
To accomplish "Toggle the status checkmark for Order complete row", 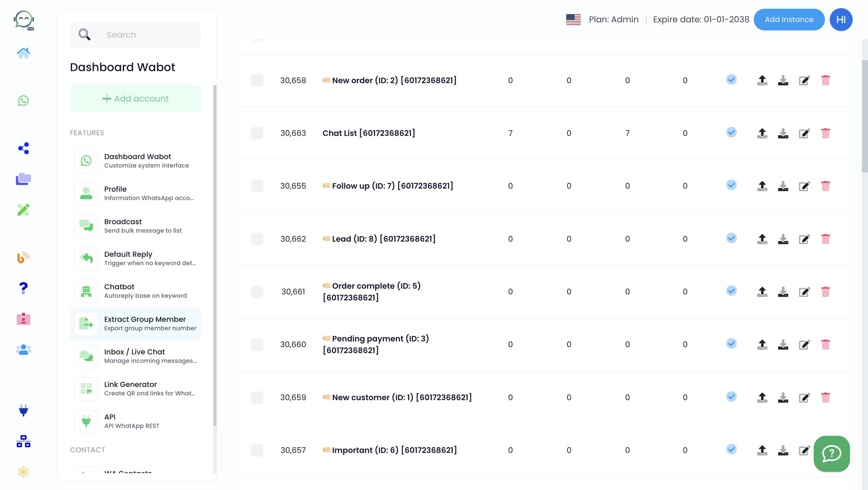I will [x=731, y=291].
